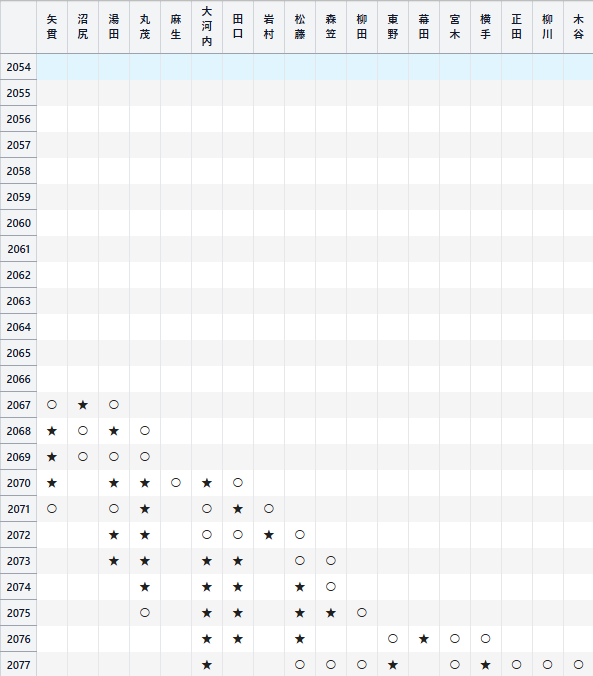Click the star for 田口 in row 2071
593x676 pixels.
[238, 509]
